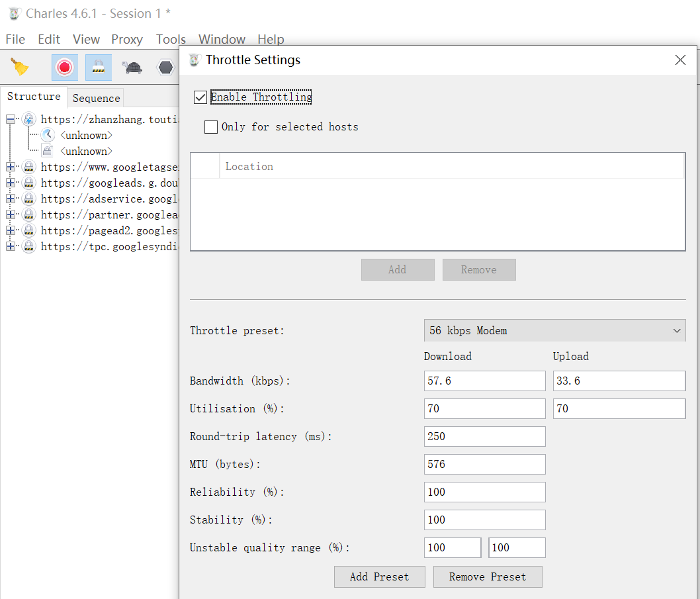
Task: Select the https://zhanzhang.touti host row
Action: (109, 119)
